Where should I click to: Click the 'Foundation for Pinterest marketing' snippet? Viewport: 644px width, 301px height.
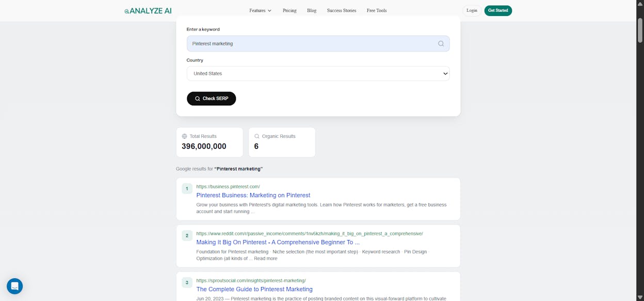[312, 255]
